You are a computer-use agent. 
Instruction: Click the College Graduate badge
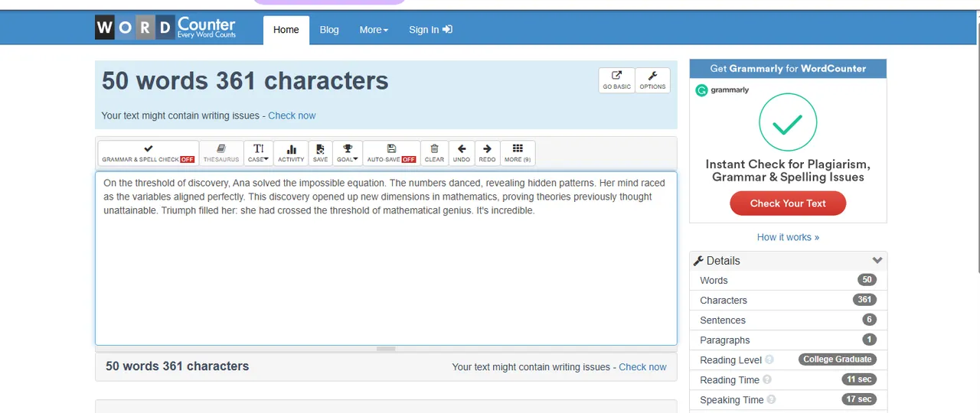point(837,359)
